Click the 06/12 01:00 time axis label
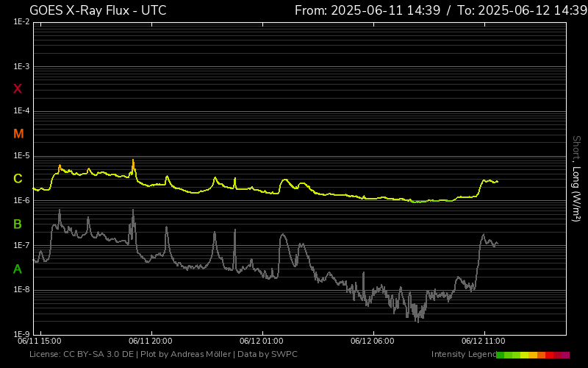This screenshot has width=588, height=368. [262, 341]
